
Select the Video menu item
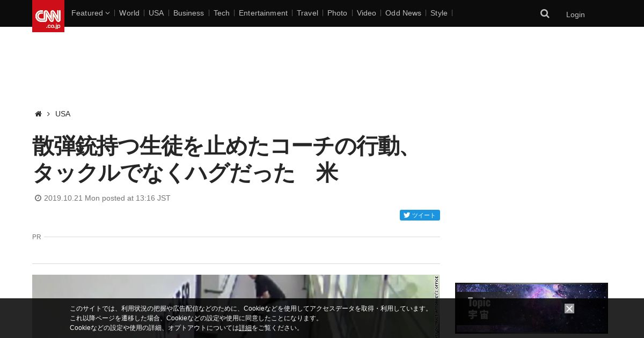(x=367, y=13)
